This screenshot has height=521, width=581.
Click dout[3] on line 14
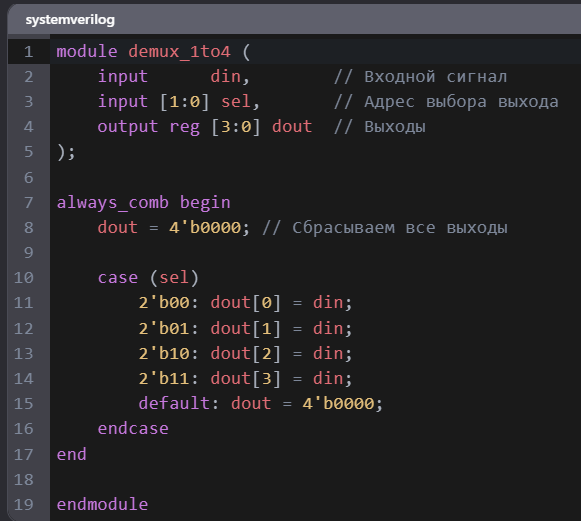(246, 379)
